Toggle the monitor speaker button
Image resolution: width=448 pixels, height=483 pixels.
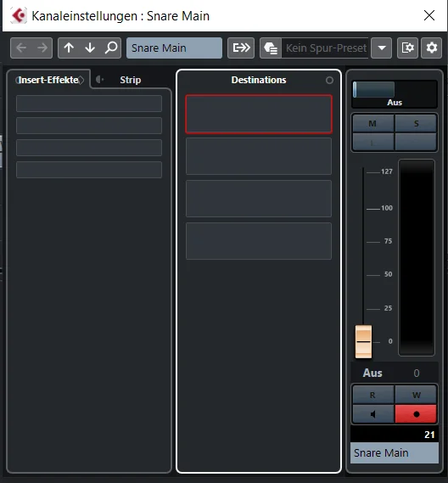[372, 414]
